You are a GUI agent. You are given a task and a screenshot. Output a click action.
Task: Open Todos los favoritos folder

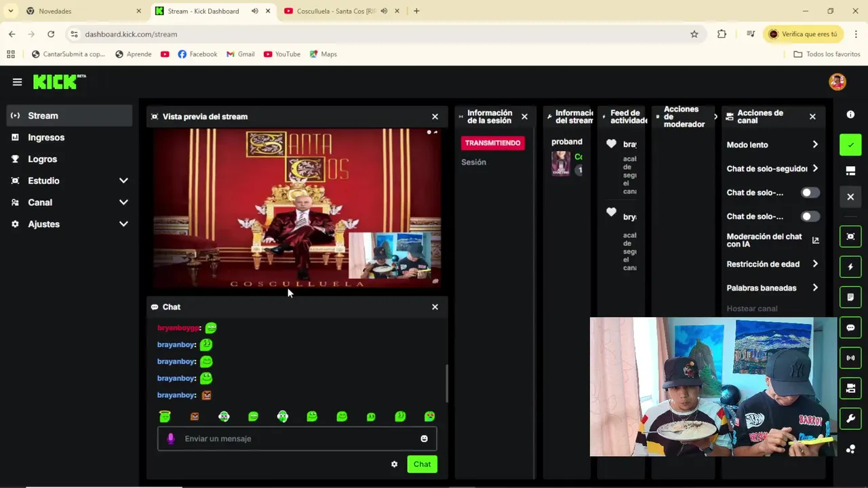827,54
